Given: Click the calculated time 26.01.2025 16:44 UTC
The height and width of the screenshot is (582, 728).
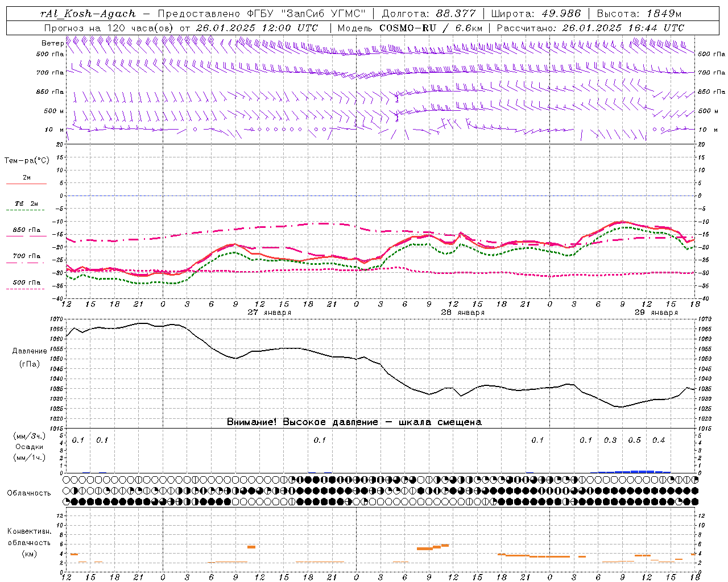Looking at the screenshot, I should (623, 27).
